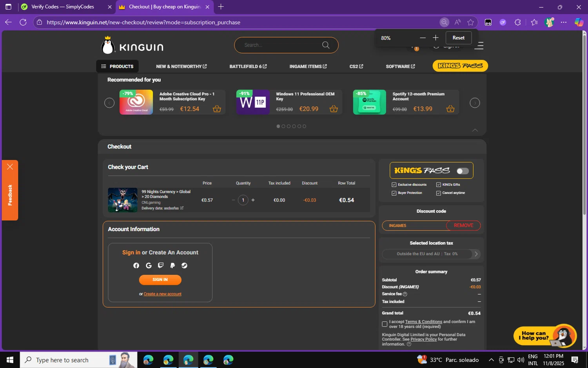Viewport: 588px width, 368px height.
Task: Remove the INGAME5 discount code
Action: click(x=463, y=226)
